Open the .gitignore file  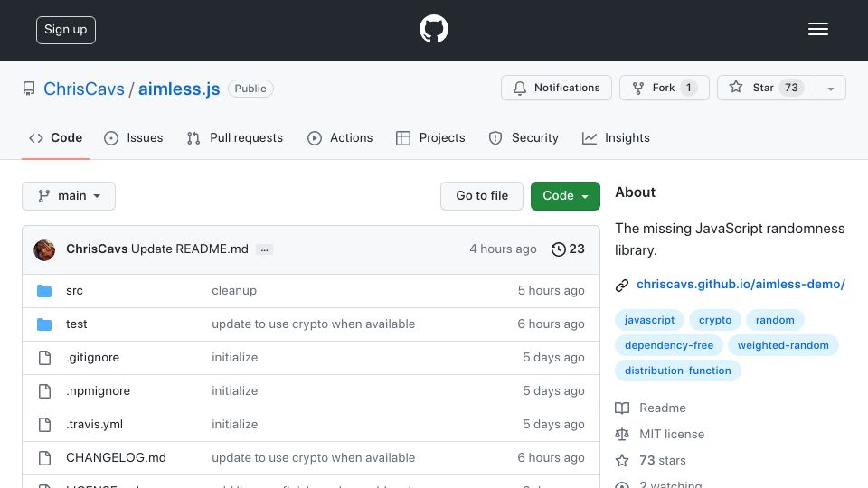(x=92, y=358)
